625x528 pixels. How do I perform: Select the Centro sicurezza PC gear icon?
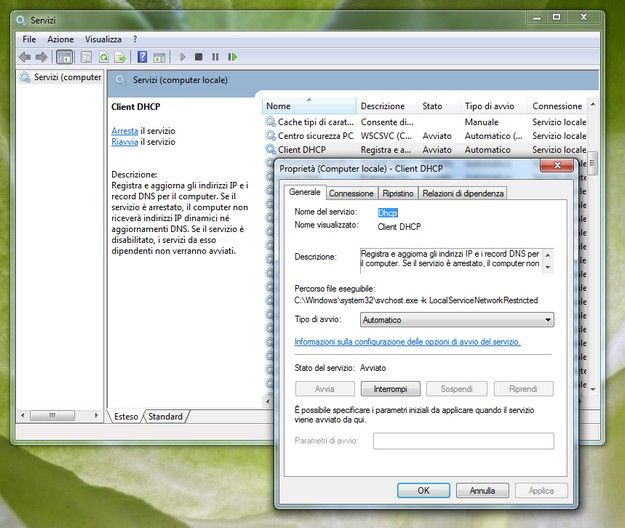pyautogui.click(x=271, y=135)
